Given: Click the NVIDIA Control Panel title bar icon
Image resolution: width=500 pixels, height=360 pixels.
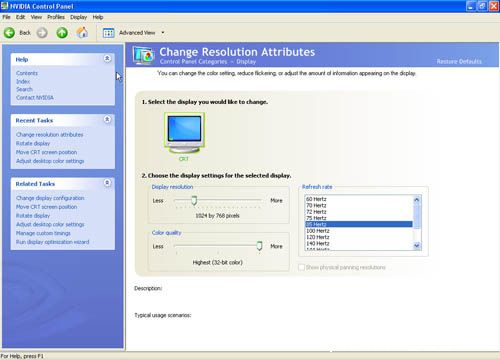Looking at the screenshot, I should pos(4,6).
